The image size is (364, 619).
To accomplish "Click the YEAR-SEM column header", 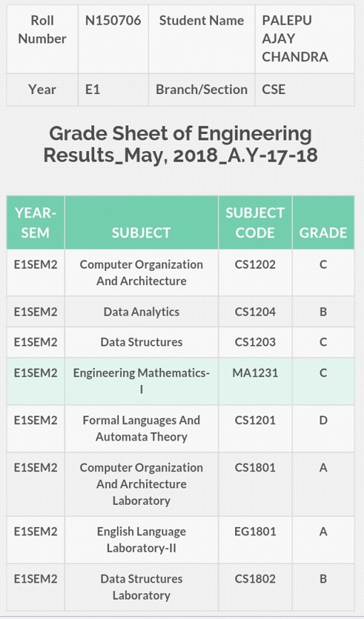I will click(x=36, y=222).
